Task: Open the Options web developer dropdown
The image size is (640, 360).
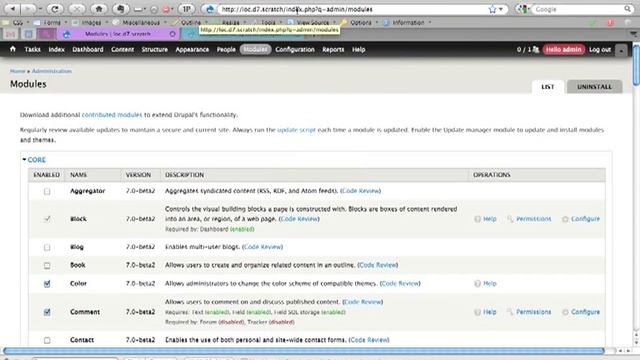Action: (x=360, y=22)
